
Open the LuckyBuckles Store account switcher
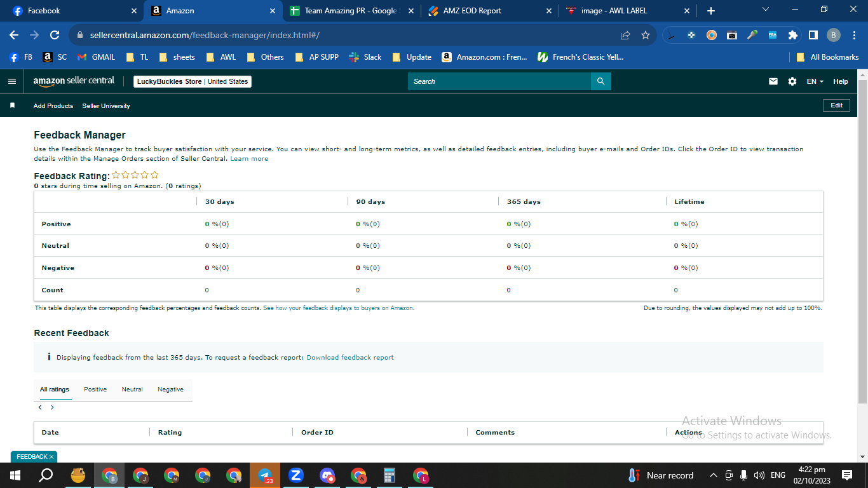click(x=193, y=81)
